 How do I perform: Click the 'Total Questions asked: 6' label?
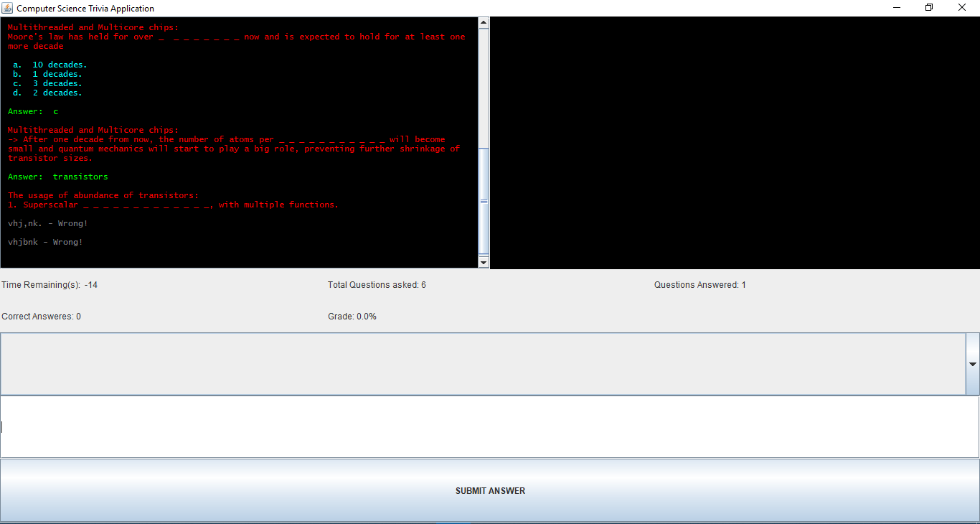coord(377,284)
